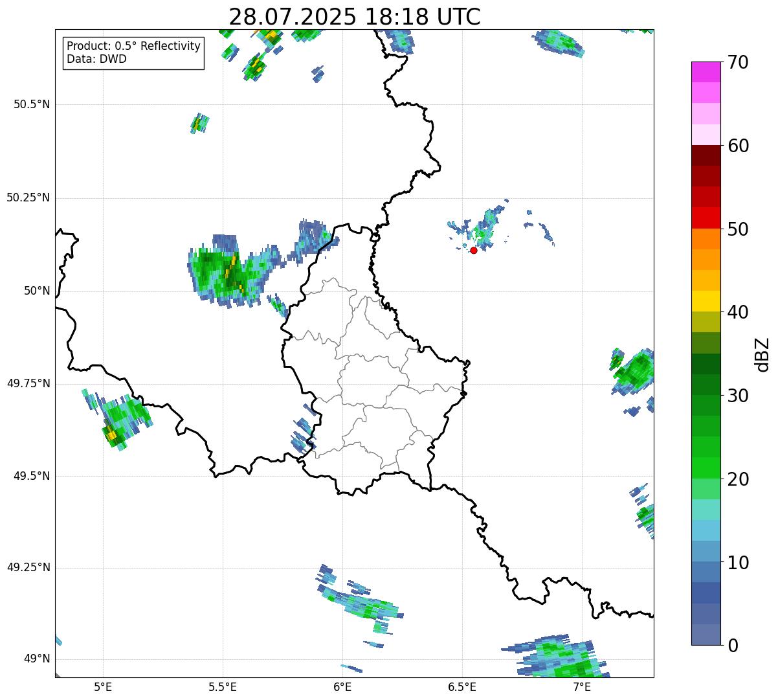Click the "dBZ" colorbar label
778x700 pixels.
(x=762, y=354)
